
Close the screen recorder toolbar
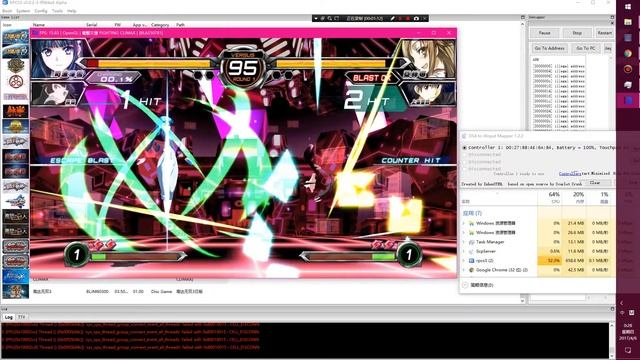pos(425,18)
